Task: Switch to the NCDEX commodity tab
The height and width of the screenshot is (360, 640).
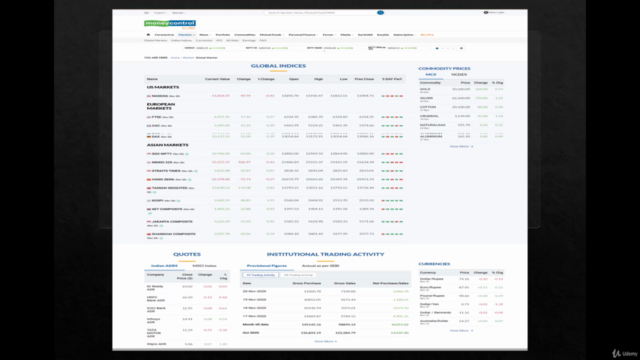Action: [459, 75]
